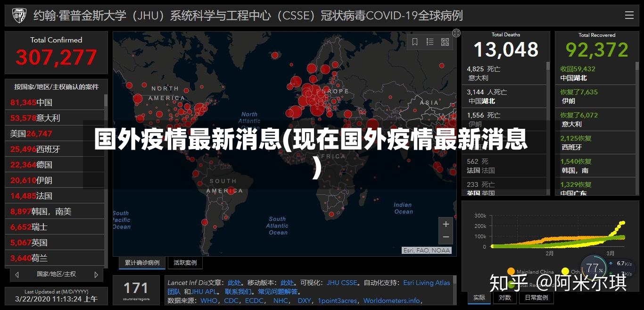The height and width of the screenshot is (310, 644).
Task: Click the Total Confirmed 307,277 figure
Action: pyautogui.click(x=56, y=58)
